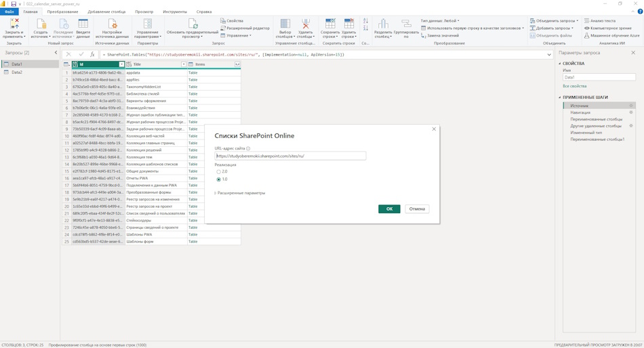Click Анализ текста in AI analytics
Screen dimensions: 644x348
(x=600, y=20)
